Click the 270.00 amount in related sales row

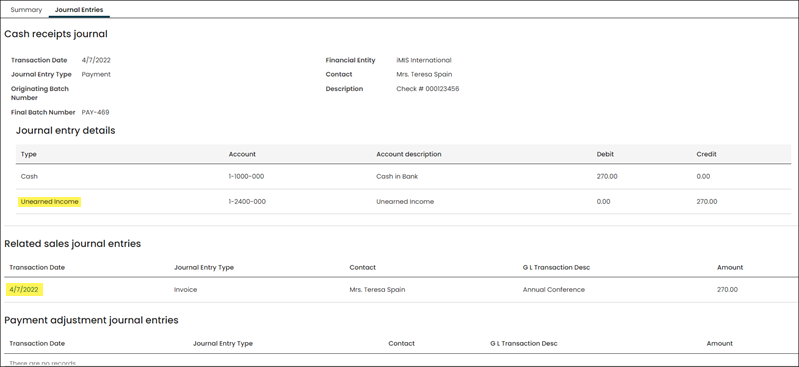pyautogui.click(x=727, y=290)
